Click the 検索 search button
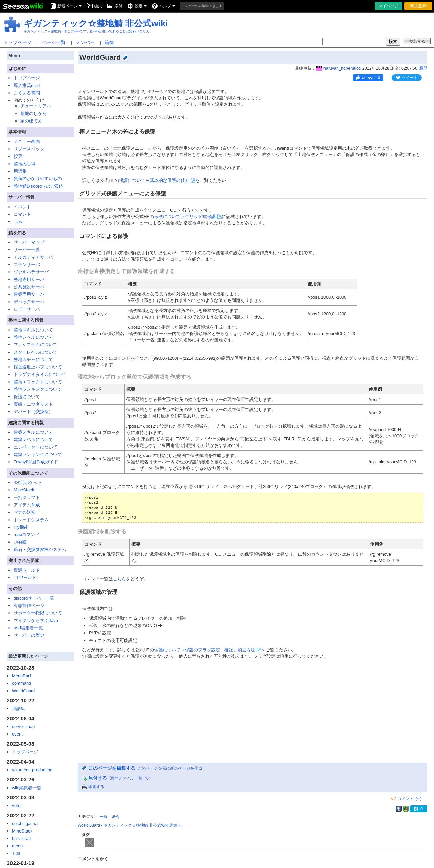The width and height of the screenshot is (434, 868). coord(393,41)
